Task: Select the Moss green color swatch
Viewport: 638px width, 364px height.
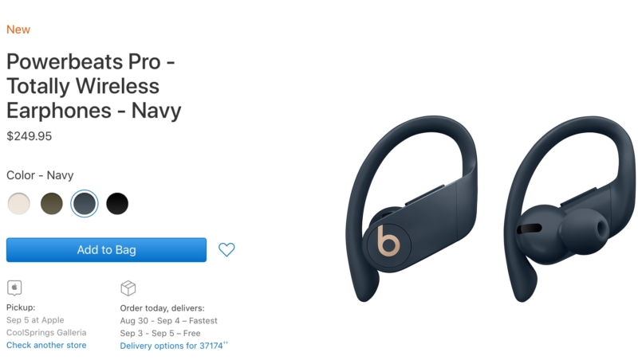Action: 52,204
